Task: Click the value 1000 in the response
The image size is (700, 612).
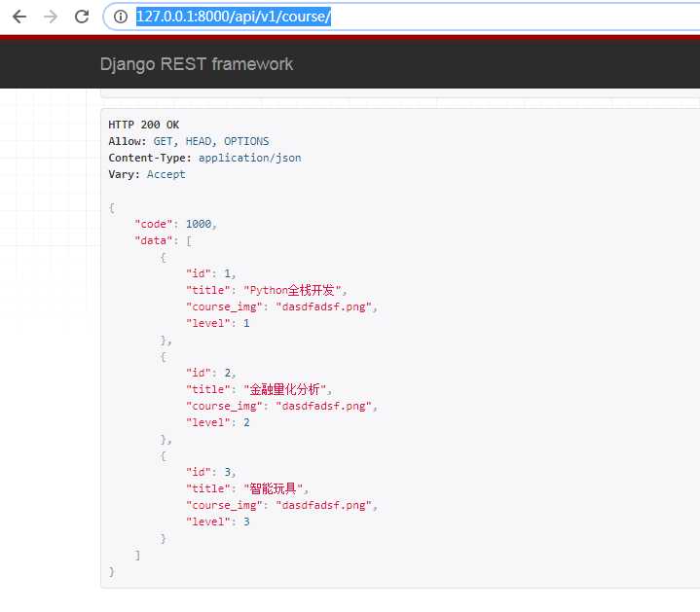Action: point(199,224)
